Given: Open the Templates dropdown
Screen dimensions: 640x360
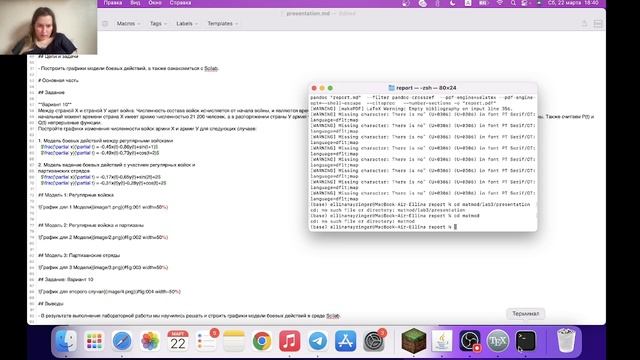Looking at the screenshot, I should click(222, 24).
